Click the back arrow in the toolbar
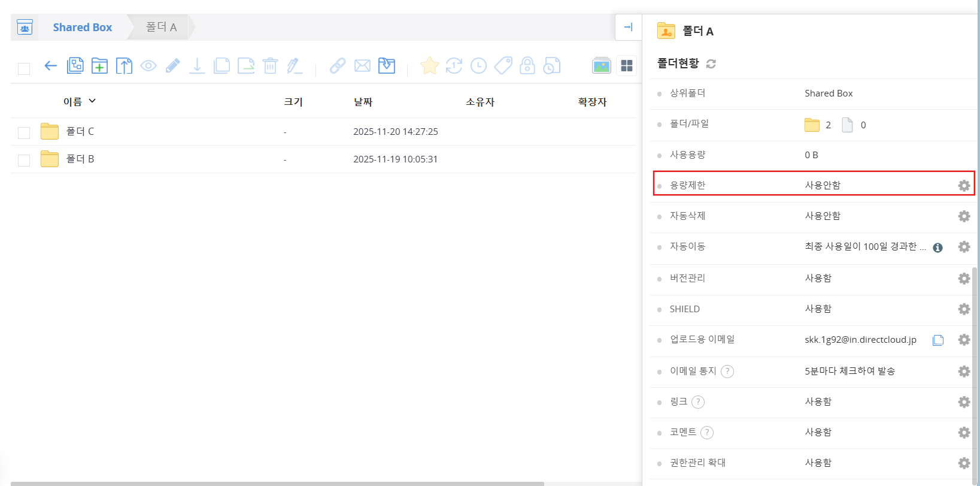Screen dimensions: 980x486 50,66
